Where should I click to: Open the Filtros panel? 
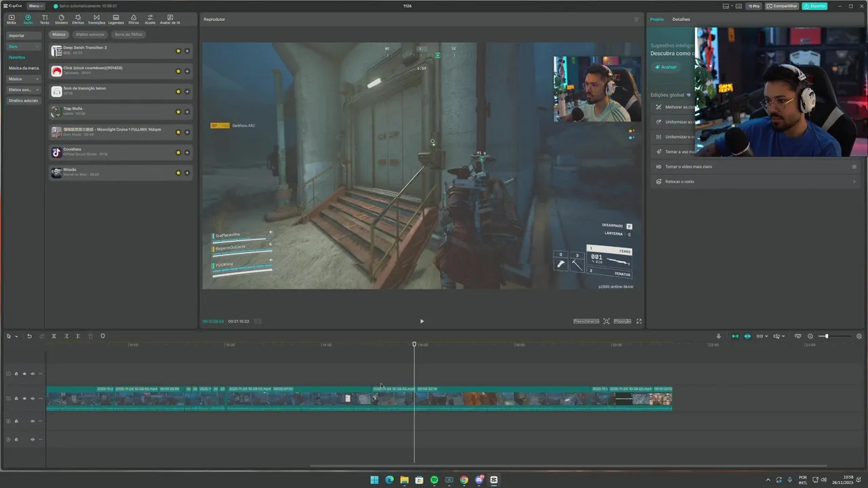(x=134, y=19)
